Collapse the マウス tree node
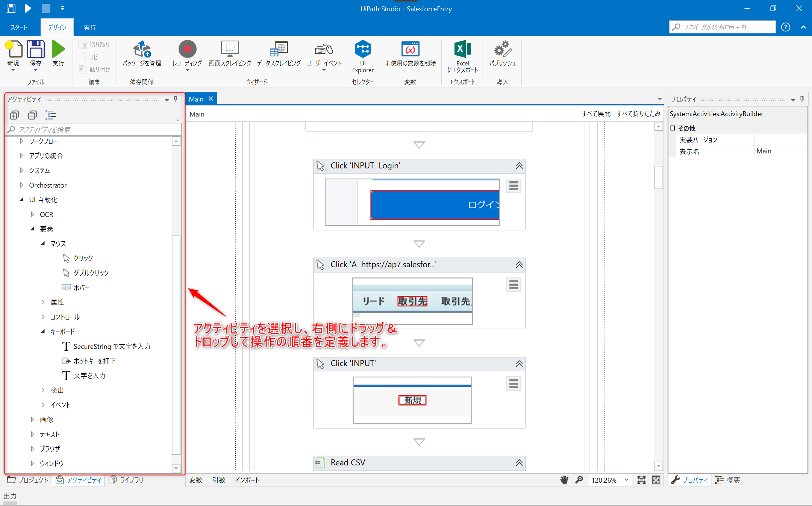The width and height of the screenshot is (812, 506). coord(43,244)
